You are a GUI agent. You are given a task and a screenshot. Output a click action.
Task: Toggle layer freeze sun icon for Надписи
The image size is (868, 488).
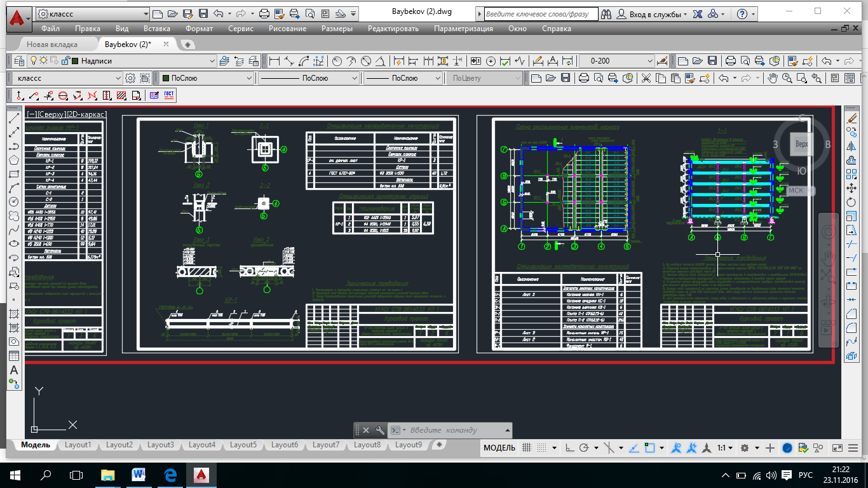click(44, 61)
